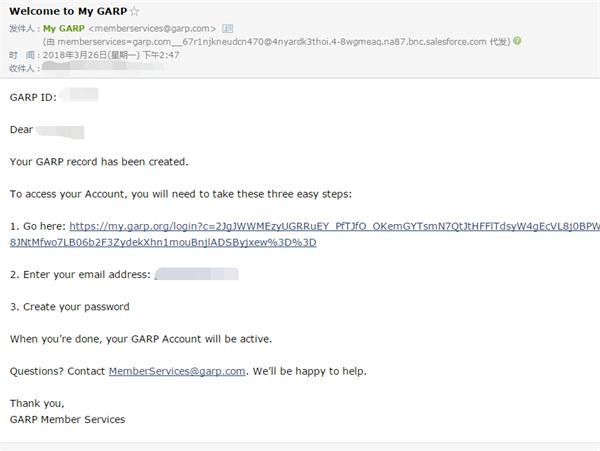The width and height of the screenshot is (600, 451).
Task: Click the green help icon beside 代发
Action: pyautogui.click(x=516, y=42)
